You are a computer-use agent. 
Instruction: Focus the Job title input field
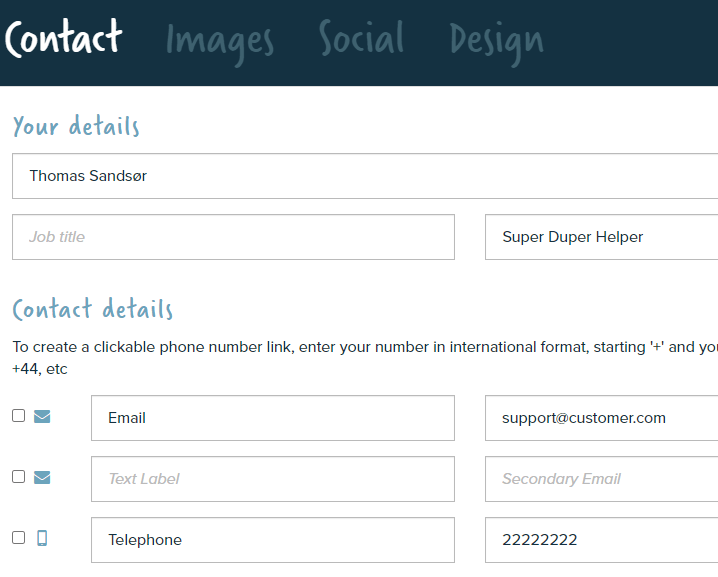click(233, 237)
